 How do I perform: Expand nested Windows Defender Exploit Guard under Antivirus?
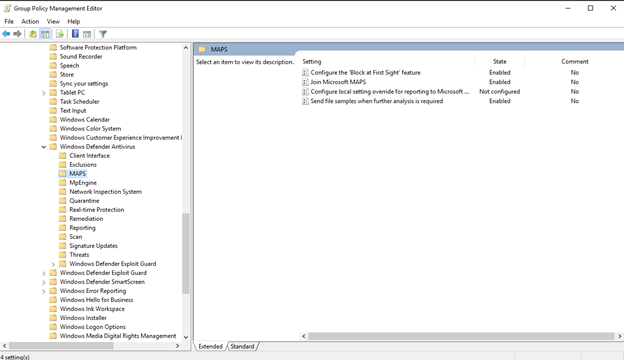point(53,264)
